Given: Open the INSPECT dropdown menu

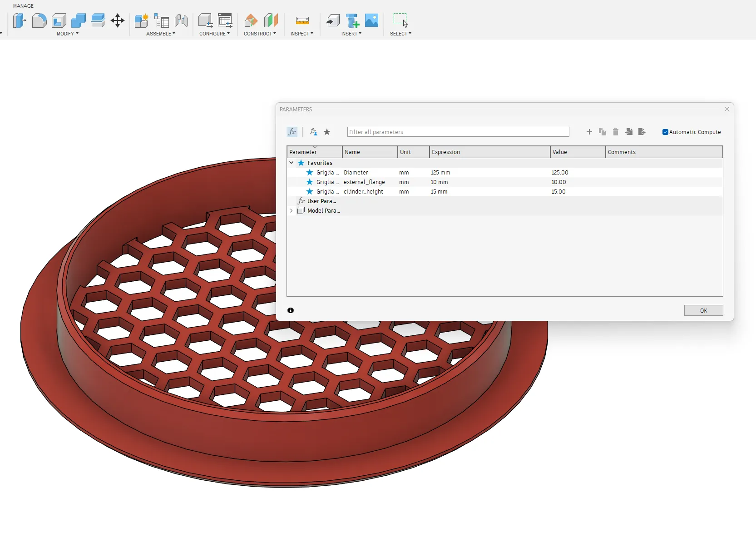Looking at the screenshot, I should tap(302, 34).
